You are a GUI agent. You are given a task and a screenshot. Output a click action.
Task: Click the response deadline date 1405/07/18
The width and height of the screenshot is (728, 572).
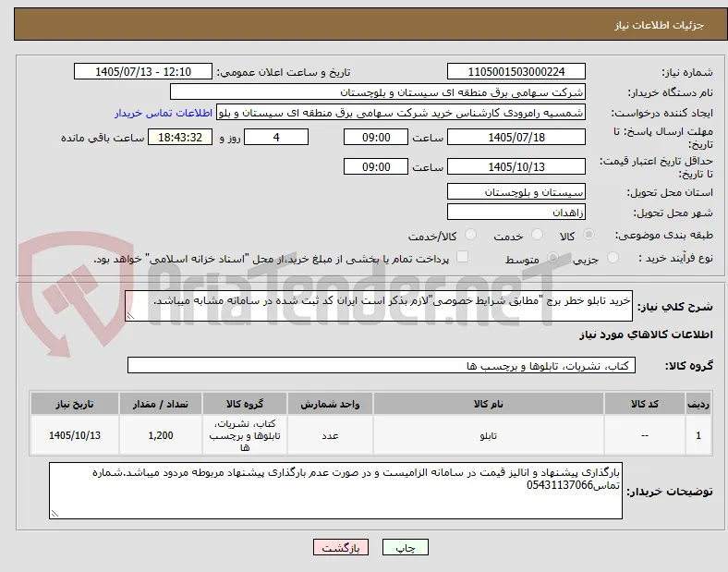[x=516, y=137]
